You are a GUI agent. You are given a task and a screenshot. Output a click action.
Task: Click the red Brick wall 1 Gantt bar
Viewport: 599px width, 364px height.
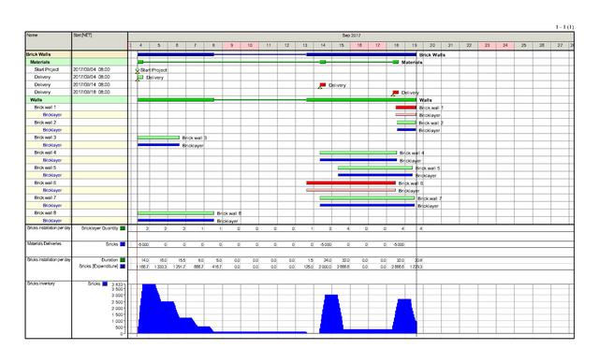(405, 108)
